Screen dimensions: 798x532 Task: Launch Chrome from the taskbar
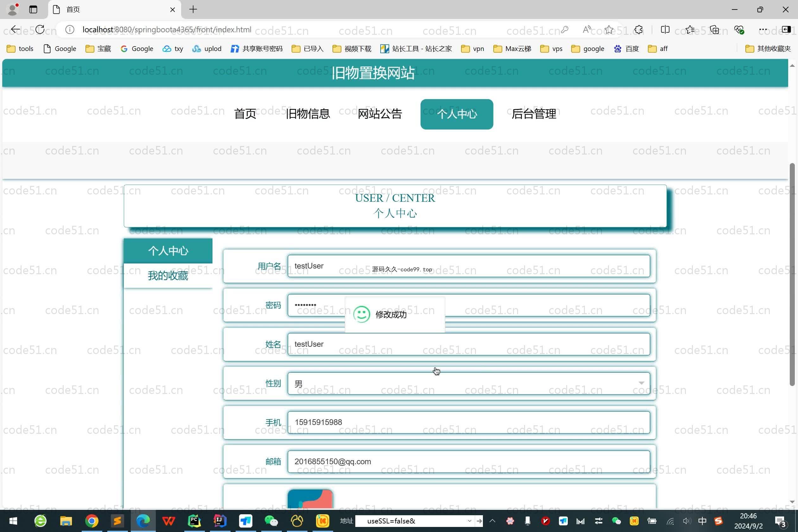click(x=91, y=521)
